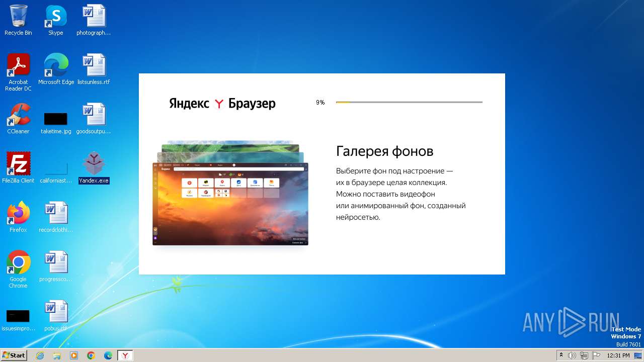Open Internet Explorer from taskbar

point(40,355)
